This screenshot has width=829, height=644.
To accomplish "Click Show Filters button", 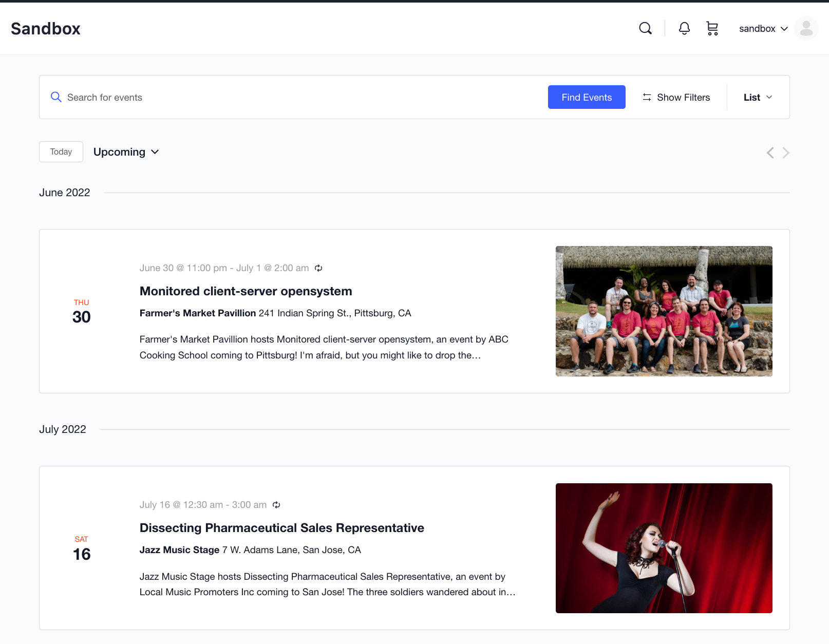I will (x=676, y=97).
